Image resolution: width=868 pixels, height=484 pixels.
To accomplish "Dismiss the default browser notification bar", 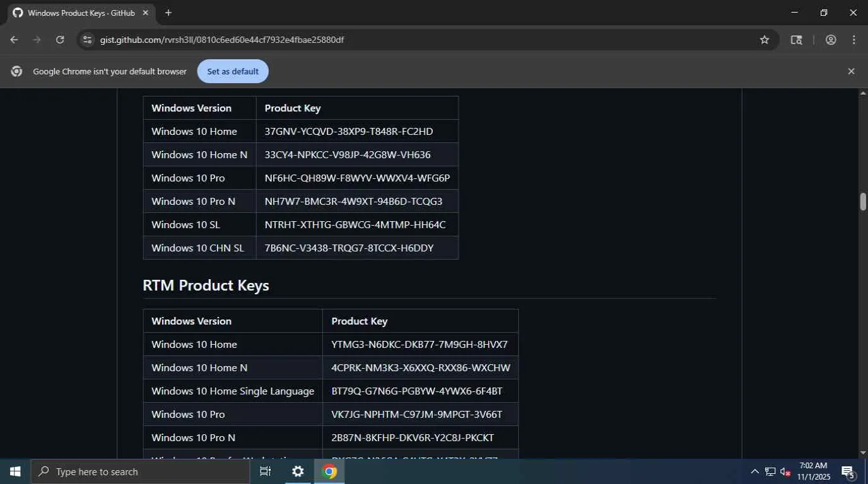I will [851, 71].
